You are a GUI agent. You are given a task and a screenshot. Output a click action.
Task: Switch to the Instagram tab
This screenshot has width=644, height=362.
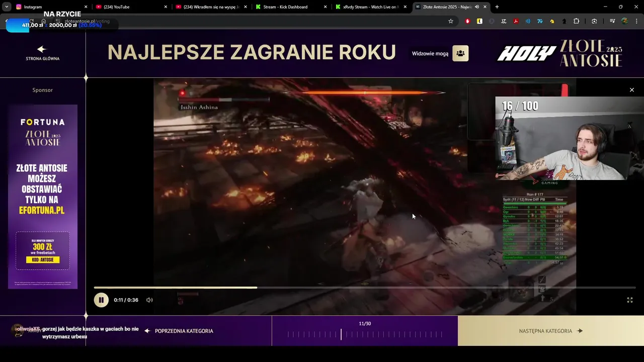[50, 7]
